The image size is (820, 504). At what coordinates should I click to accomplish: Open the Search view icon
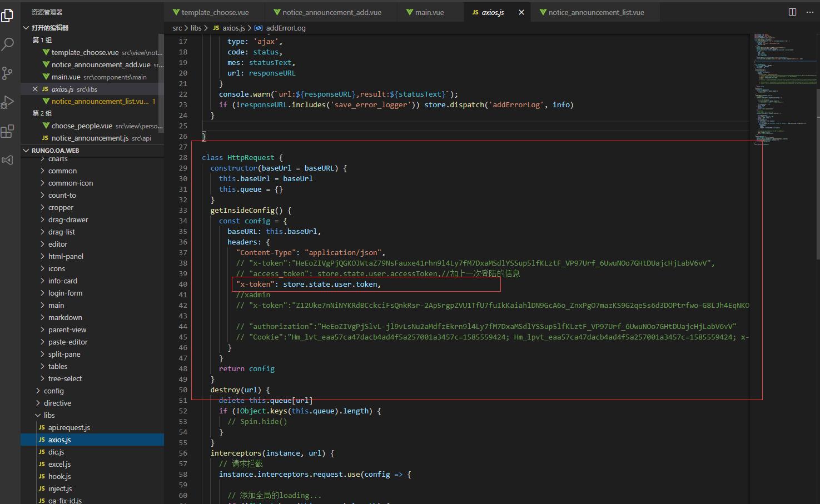(x=8, y=44)
